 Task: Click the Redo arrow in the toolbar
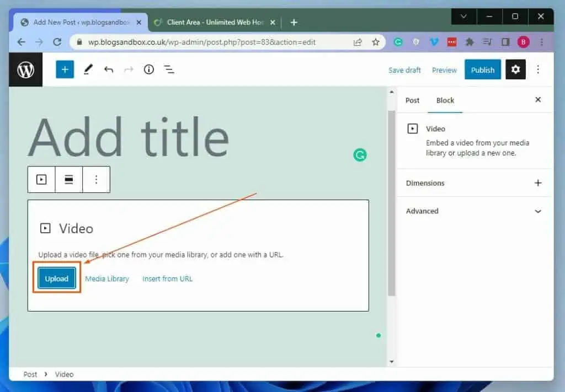129,69
